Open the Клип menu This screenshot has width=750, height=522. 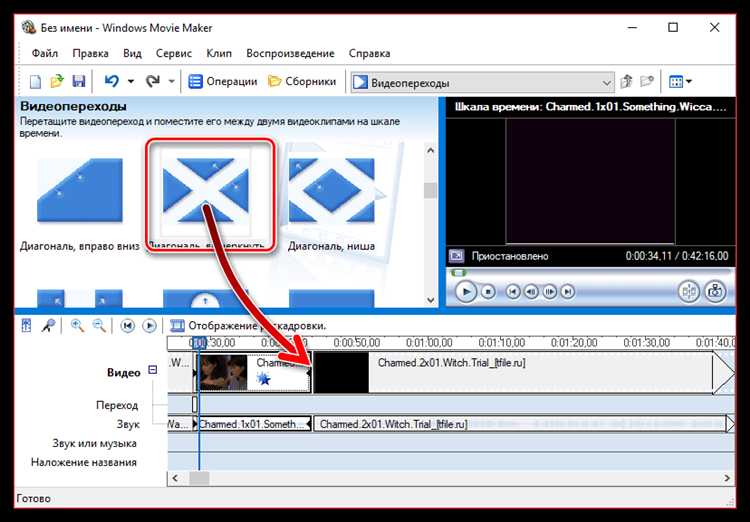point(219,53)
